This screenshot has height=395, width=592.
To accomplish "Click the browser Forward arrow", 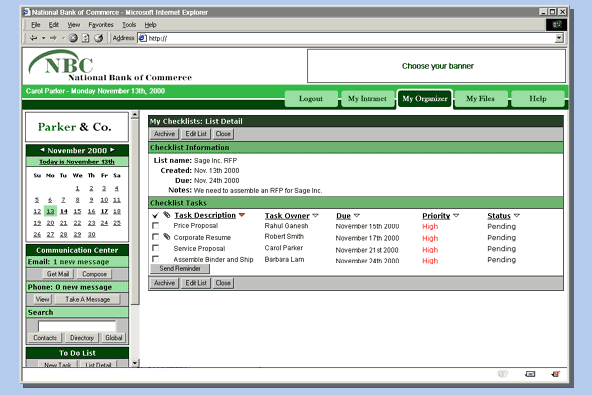I will (53, 38).
